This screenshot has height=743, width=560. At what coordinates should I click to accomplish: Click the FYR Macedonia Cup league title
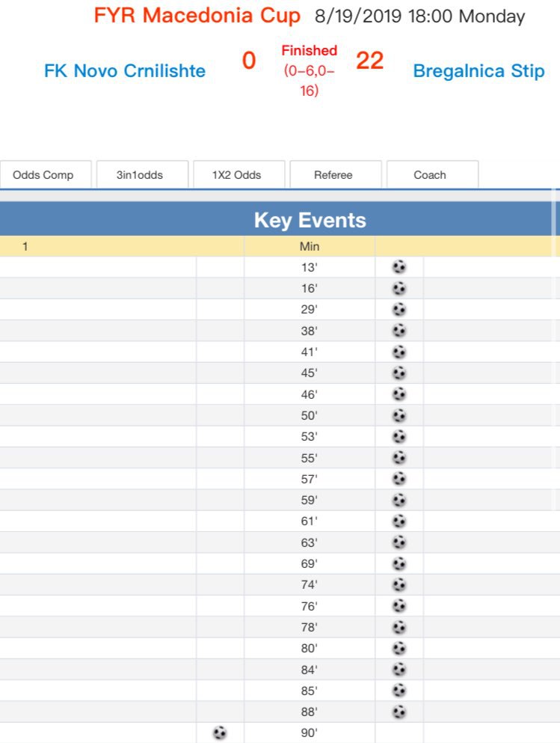[197, 15]
